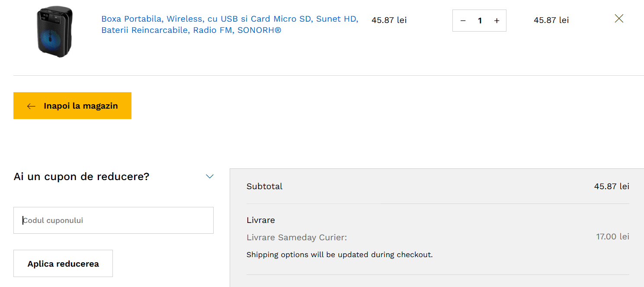Collapse the coupon section chevron
The image size is (644, 287).
[x=210, y=177]
